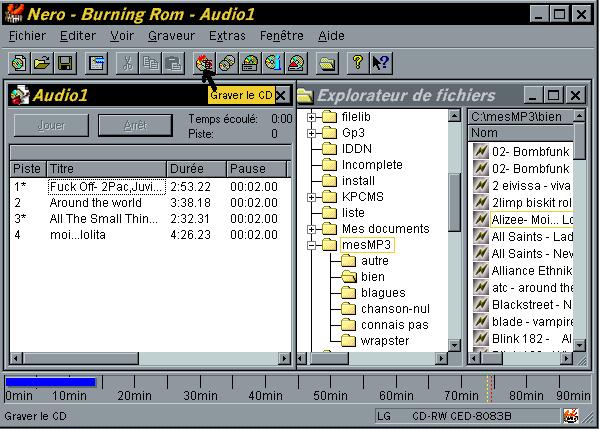Click the Piste column header

[28, 169]
